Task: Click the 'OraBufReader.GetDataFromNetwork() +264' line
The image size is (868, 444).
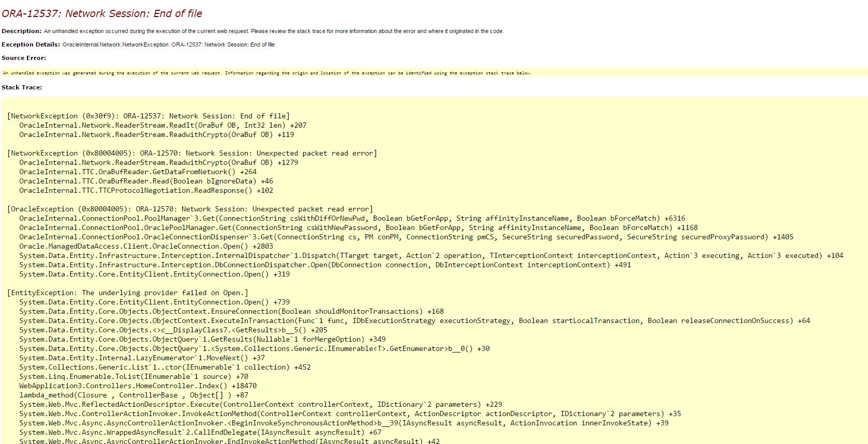Action: click(x=138, y=172)
